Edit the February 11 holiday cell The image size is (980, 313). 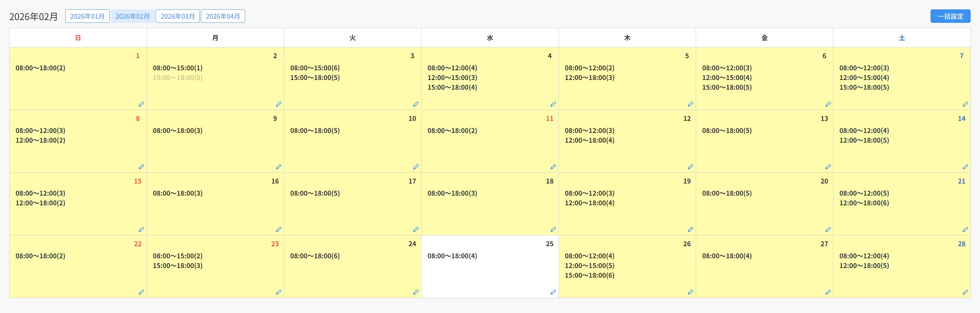coord(553,167)
